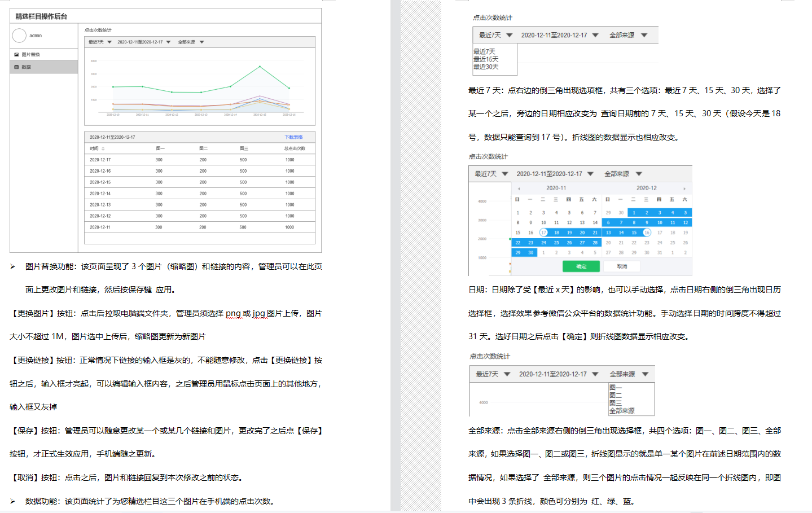Choose 图三 in the source option list

[x=615, y=403]
